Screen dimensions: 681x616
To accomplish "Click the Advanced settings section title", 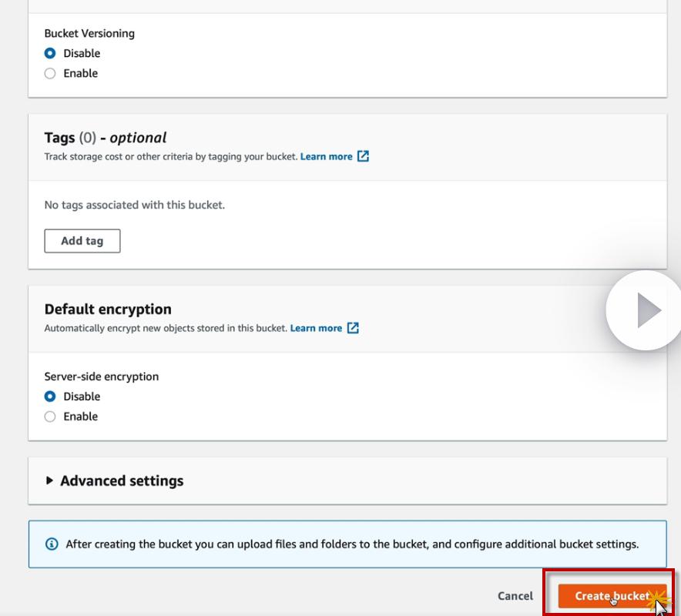I will point(122,480).
